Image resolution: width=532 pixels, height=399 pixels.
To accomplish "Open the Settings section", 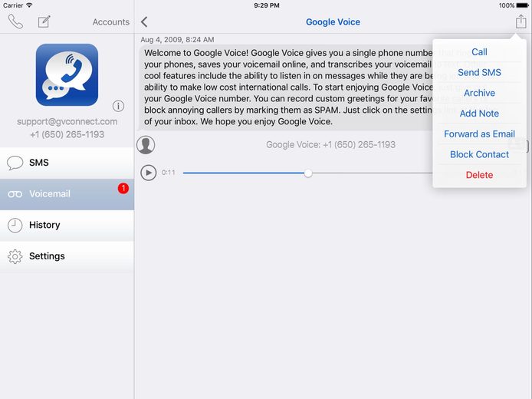I will click(67, 256).
